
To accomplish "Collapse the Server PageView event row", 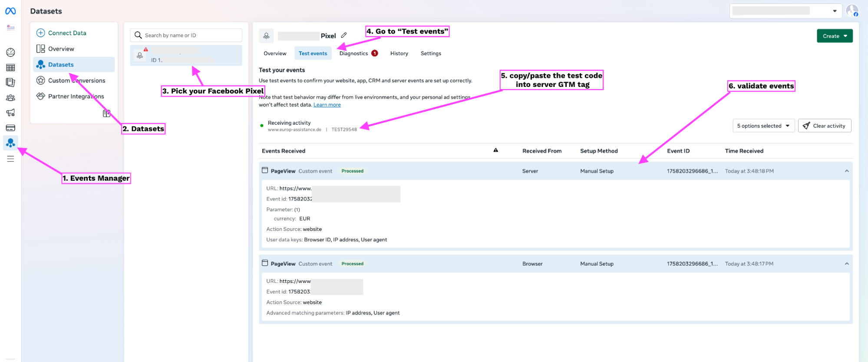I will [846, 171].
